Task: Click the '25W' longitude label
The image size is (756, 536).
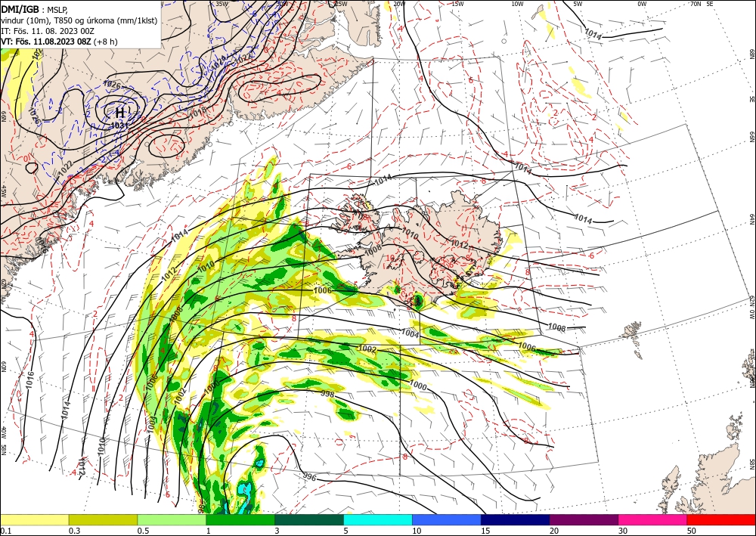Action: (x=341, y=4)
